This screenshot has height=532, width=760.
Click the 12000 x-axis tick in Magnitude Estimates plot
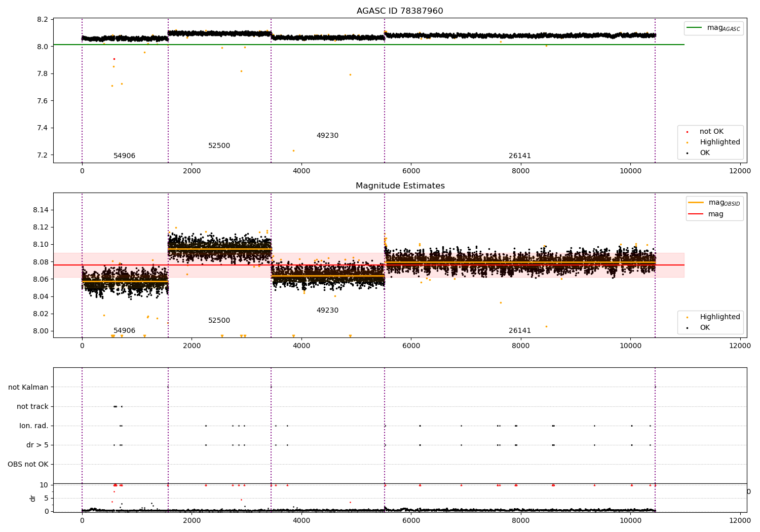(x=740, y=346)
